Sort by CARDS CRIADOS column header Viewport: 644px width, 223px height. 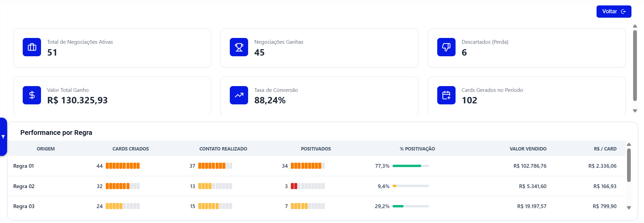130,149
